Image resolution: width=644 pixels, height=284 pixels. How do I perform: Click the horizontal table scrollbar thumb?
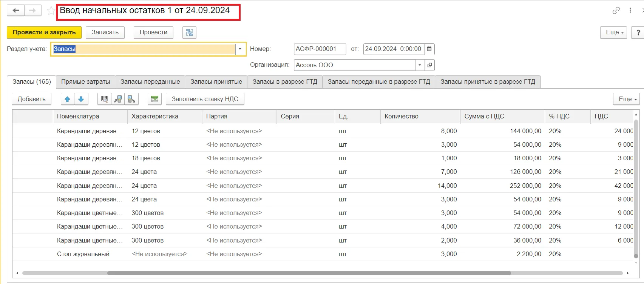pyautogui.click(x=309, y=273)
